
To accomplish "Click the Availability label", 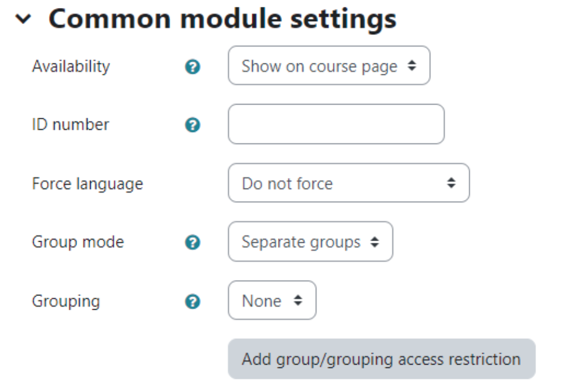I will tap(71, 66).
